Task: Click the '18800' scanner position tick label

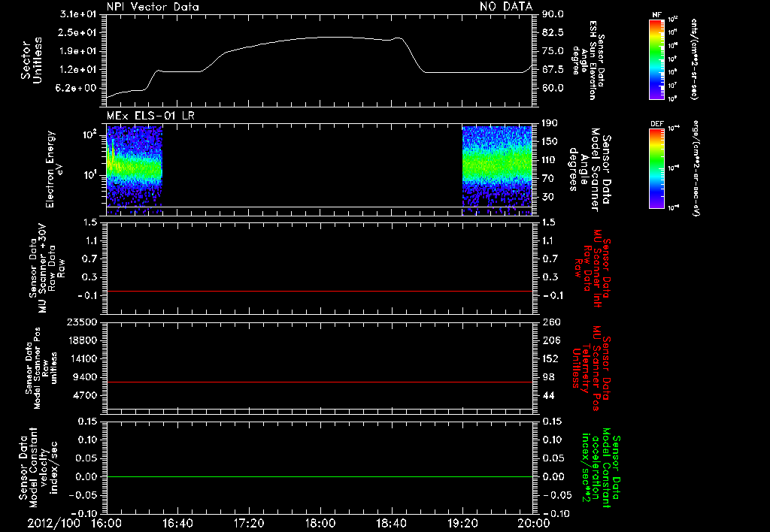Action: click(x=82, y=340)
